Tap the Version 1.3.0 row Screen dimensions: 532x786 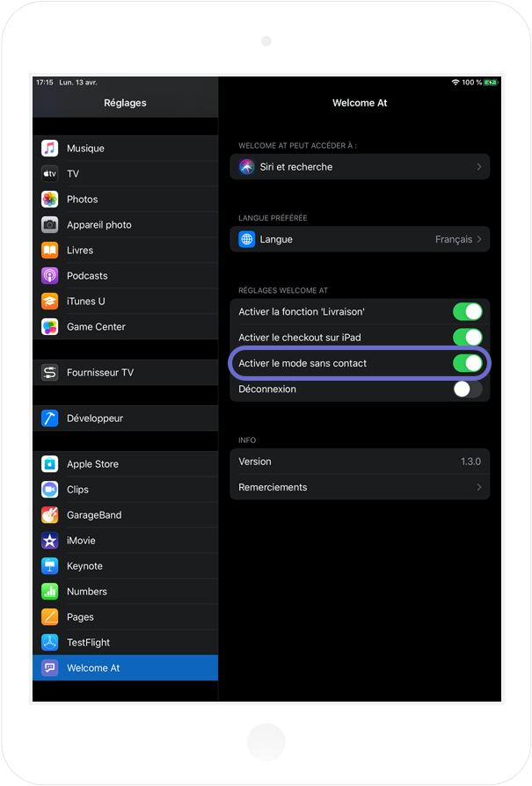coord(360,462)
